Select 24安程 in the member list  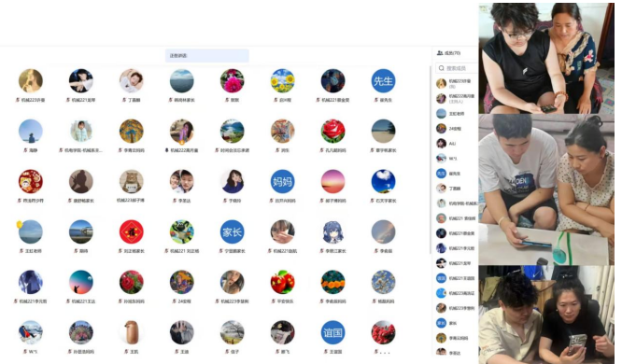[x=455, y=129]
